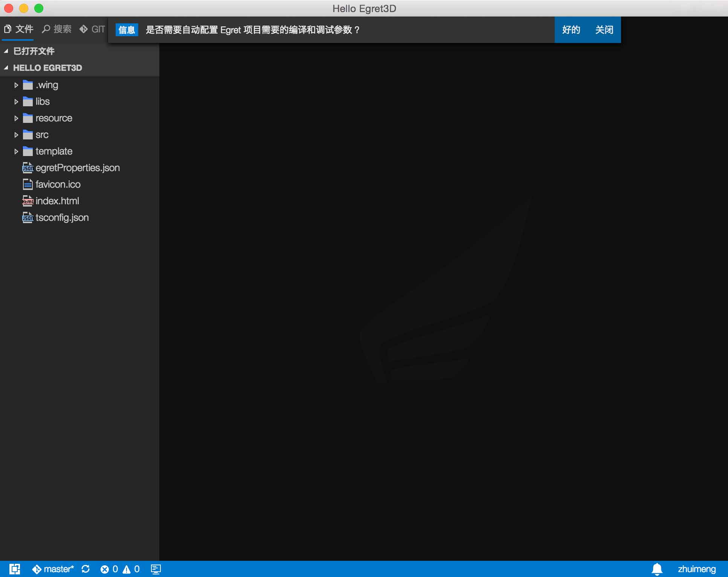Open tsconfig.json file

point(62,217)
